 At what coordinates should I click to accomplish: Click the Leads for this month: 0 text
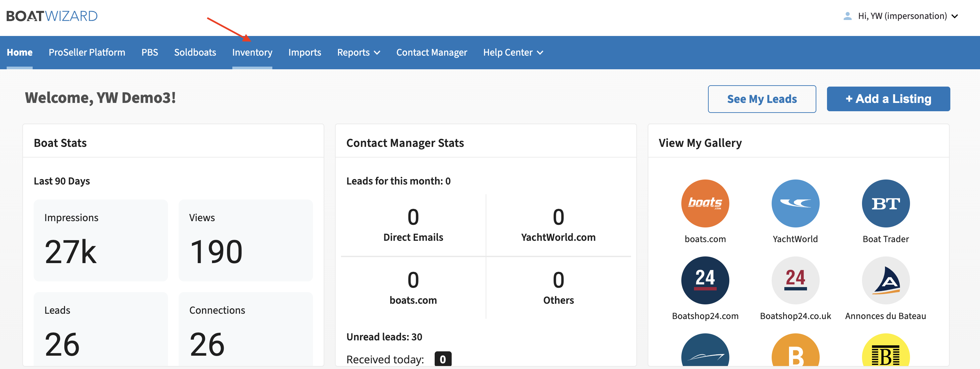click(398, 181)
